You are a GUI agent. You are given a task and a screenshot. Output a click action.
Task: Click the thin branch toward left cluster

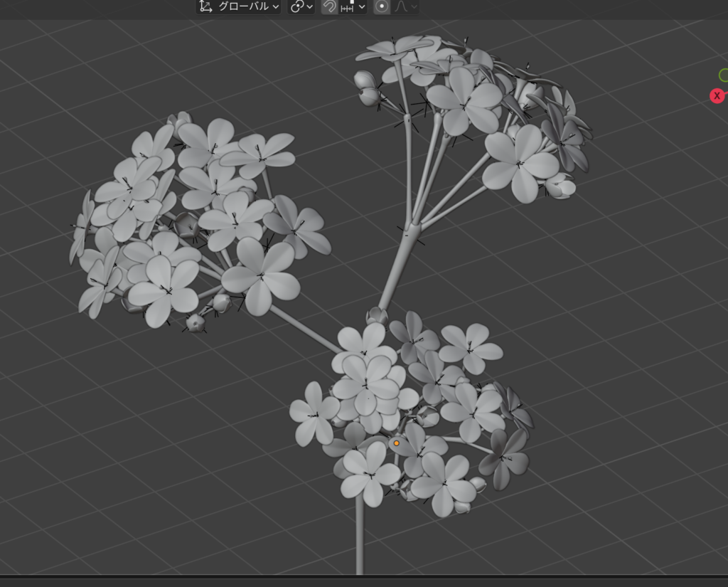306,331
